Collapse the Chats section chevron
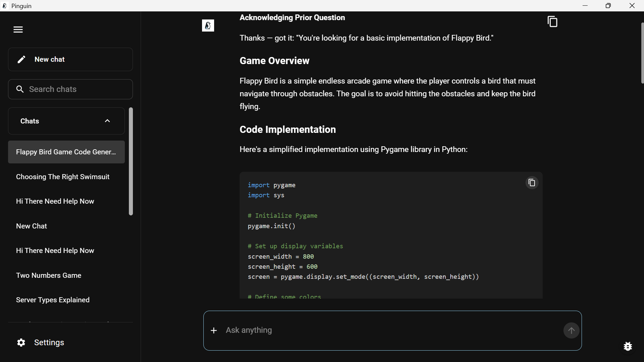 point(107,121)
